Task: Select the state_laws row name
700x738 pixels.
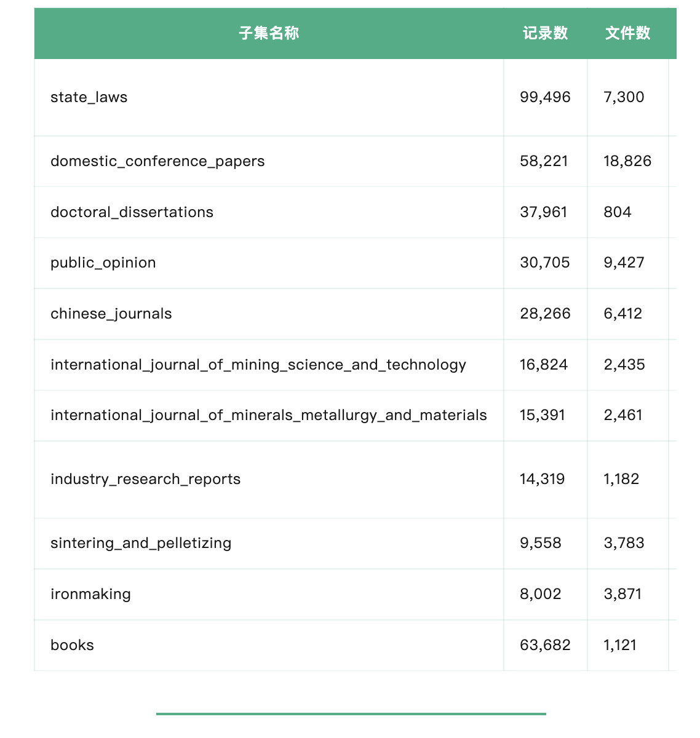Action: (89, 97)
